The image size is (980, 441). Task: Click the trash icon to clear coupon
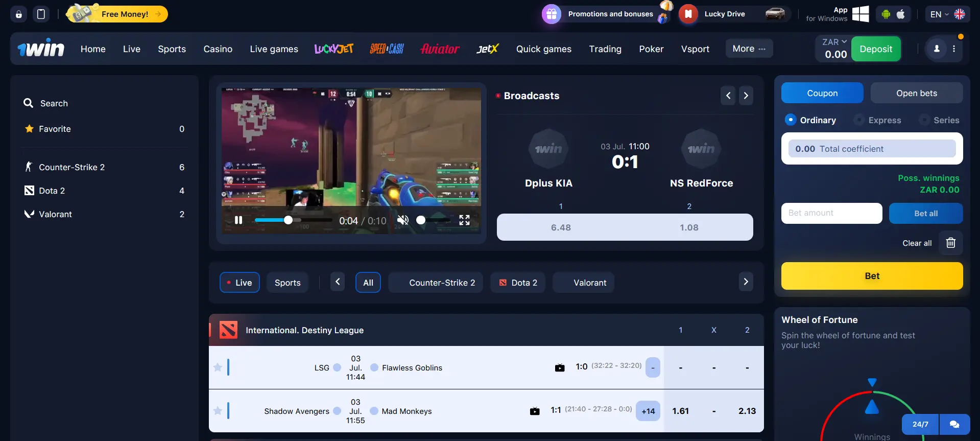pyautogui.click(x=950, y=243)
